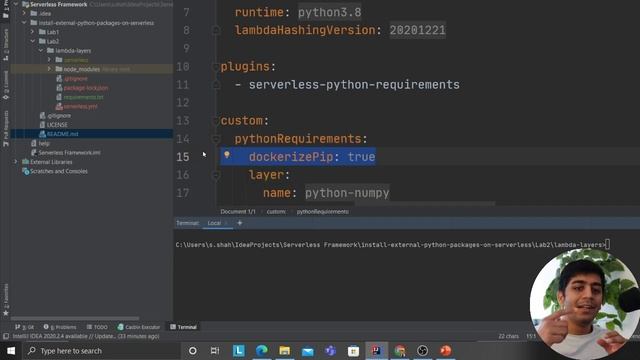Open the Git tool window tab
Image resolution: width=640 pixels, height=360 pixels.
click(24, 327)
